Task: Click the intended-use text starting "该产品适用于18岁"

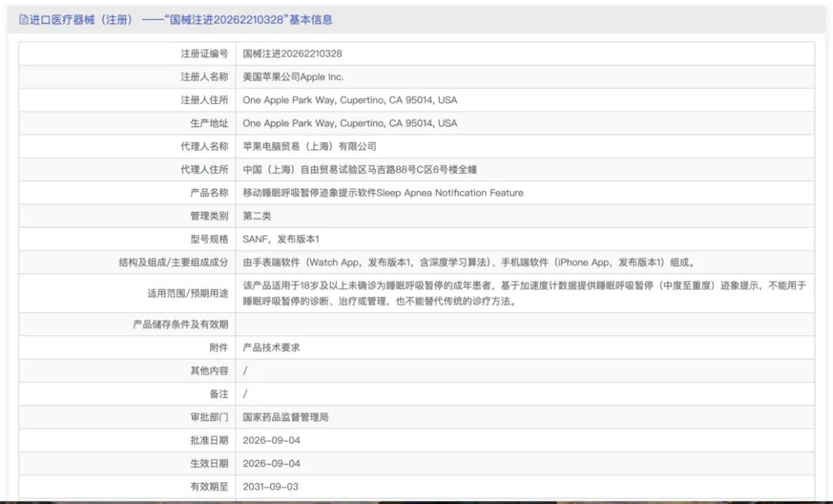Action: point(524,294)
